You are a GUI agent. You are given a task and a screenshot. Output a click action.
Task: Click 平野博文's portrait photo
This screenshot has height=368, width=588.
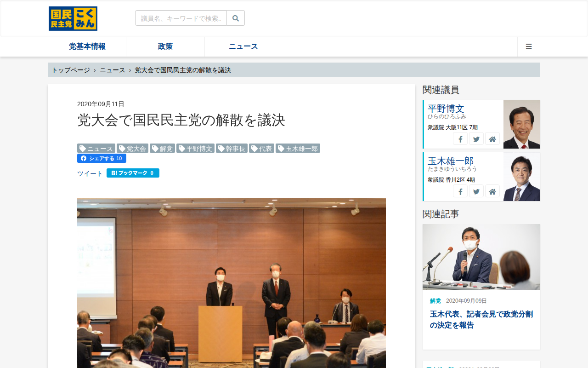(522, 124)
